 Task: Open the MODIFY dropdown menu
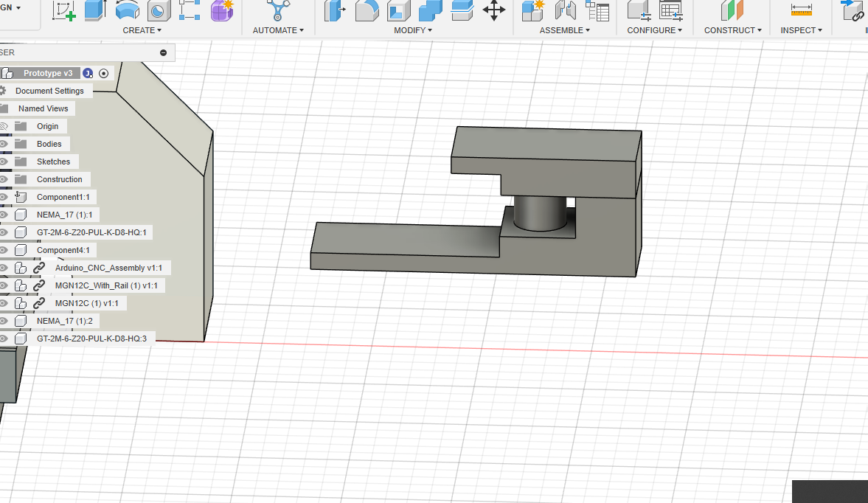pyautogui.click(x=413, y=30)
